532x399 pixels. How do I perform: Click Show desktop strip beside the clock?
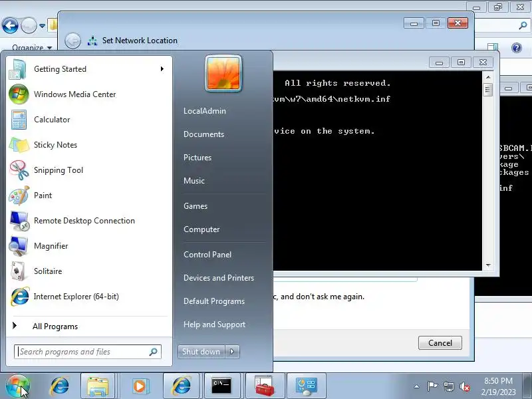coord(528,386)
